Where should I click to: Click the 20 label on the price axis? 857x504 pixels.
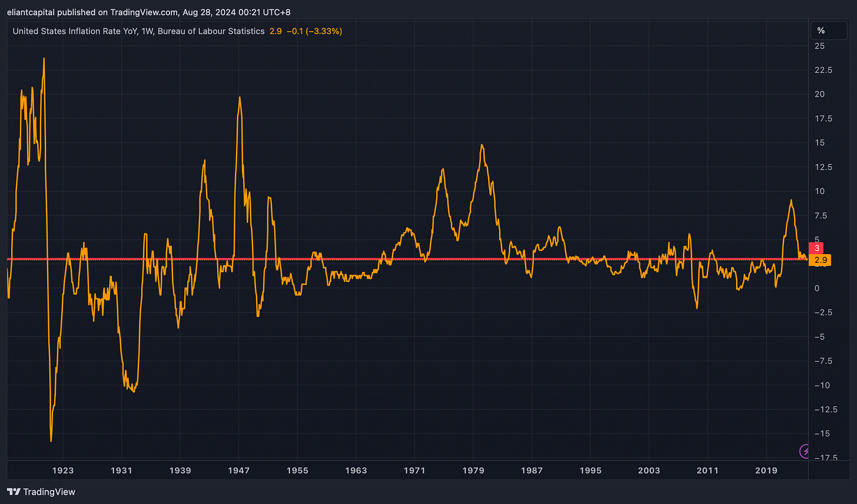click(819, 94)
